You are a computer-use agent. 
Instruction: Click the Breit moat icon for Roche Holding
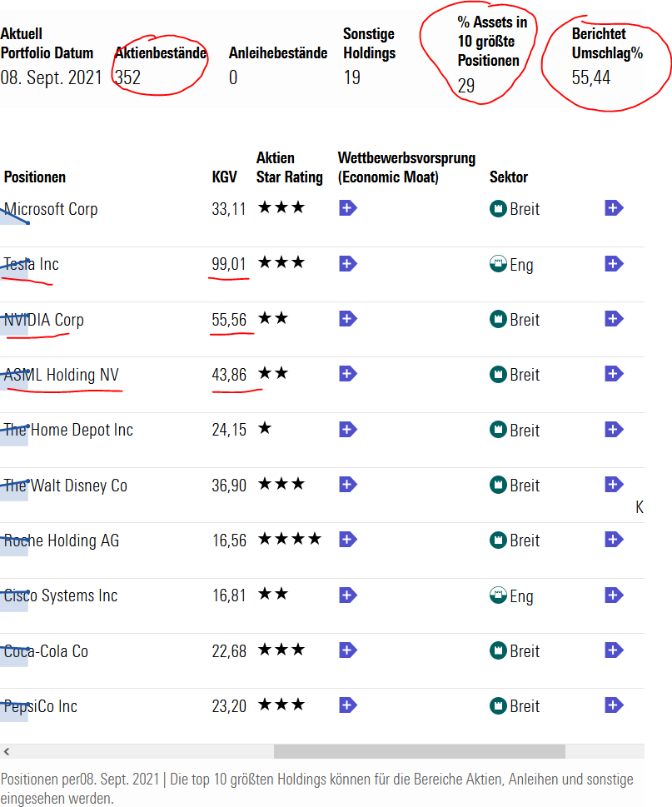(x=498, y=540)
